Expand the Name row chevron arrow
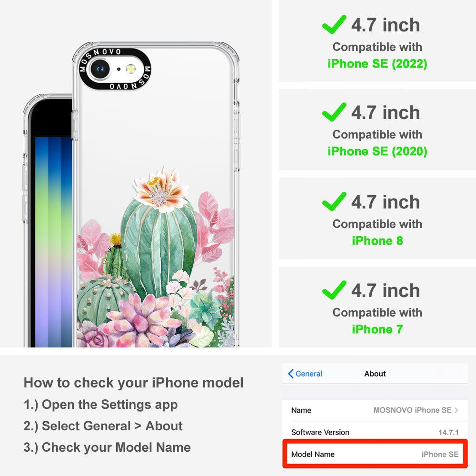 coord(456,410)
